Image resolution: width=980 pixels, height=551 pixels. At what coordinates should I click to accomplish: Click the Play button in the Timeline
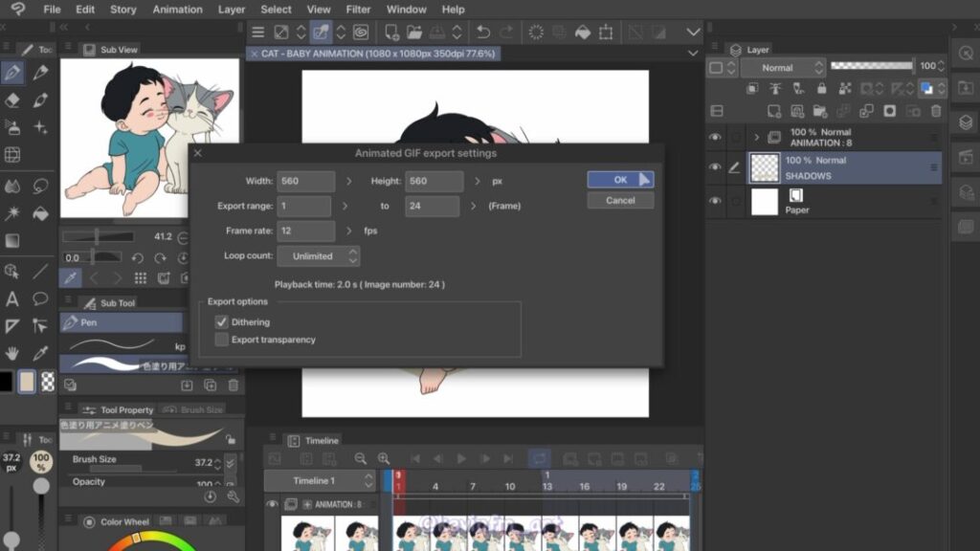click(x=461, y=459)
